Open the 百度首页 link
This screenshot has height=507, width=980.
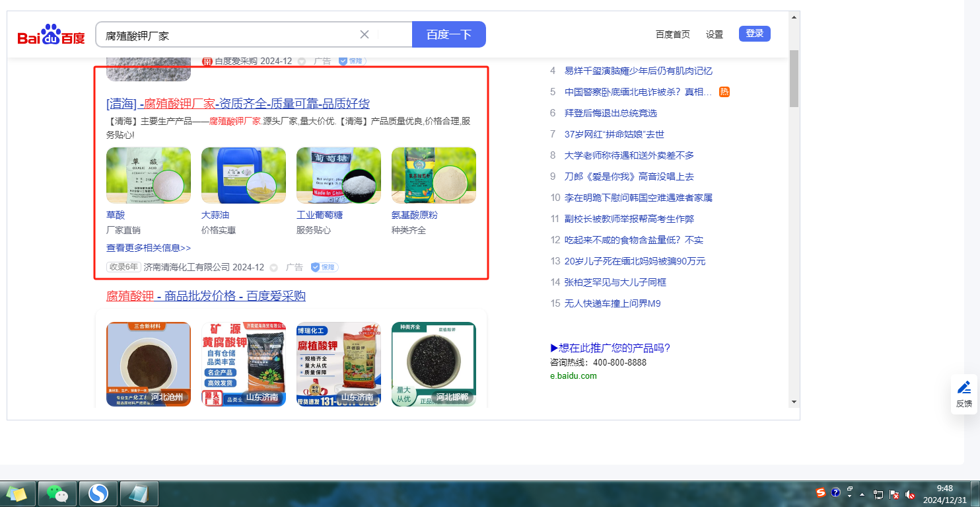(x=672, y=34)
